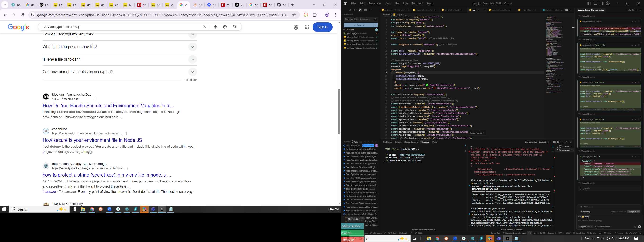This screenshot has width=644, height=242.
Task: Click Accept all in Cursor chat
Action: tap(634, 212)
